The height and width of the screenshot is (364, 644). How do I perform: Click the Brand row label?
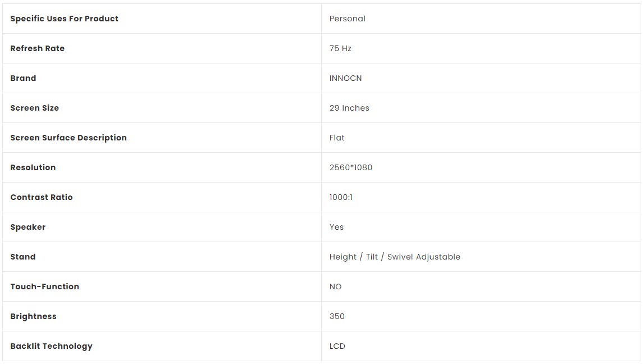(x=23, y=78)
